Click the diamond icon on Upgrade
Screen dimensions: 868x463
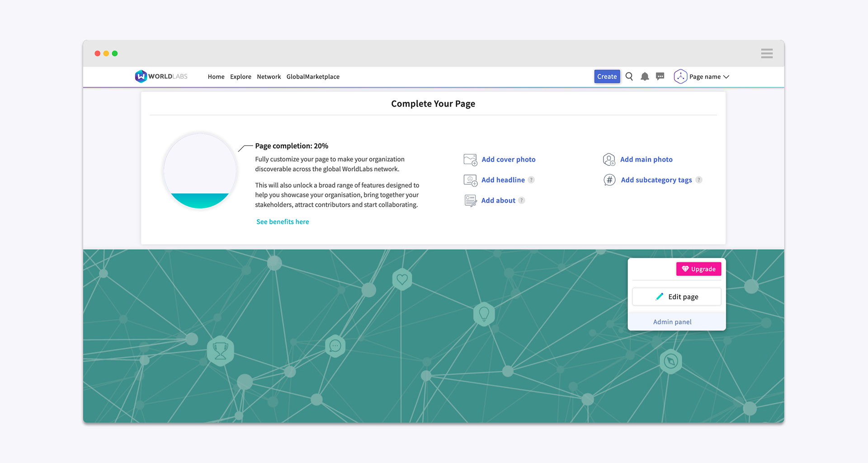pos(685,269)
